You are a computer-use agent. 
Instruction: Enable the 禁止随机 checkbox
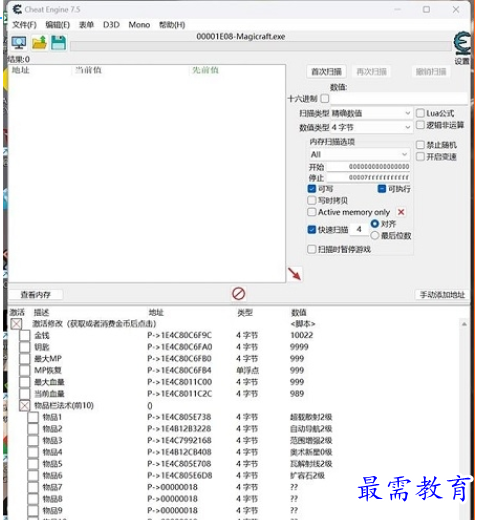(420, 145)
